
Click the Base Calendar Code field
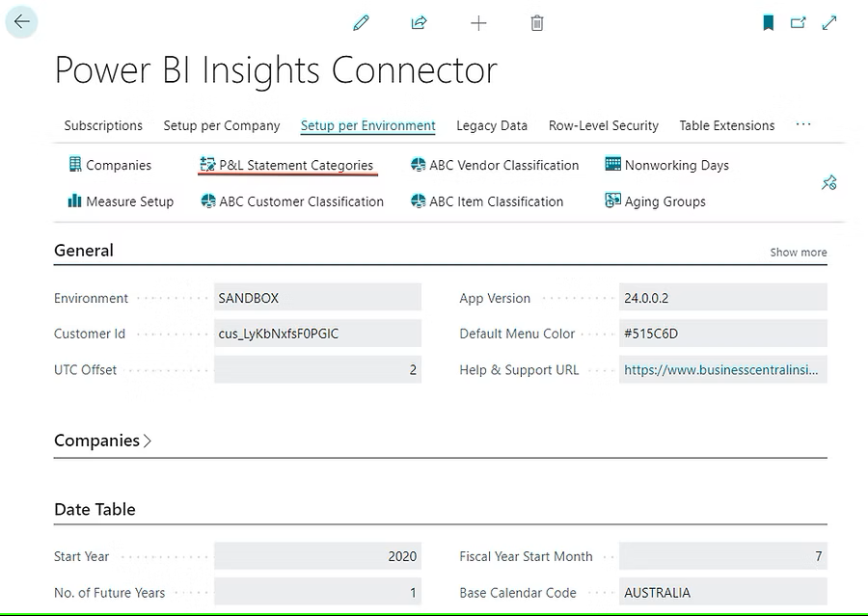pyautogui.click(x=721, y=592)
